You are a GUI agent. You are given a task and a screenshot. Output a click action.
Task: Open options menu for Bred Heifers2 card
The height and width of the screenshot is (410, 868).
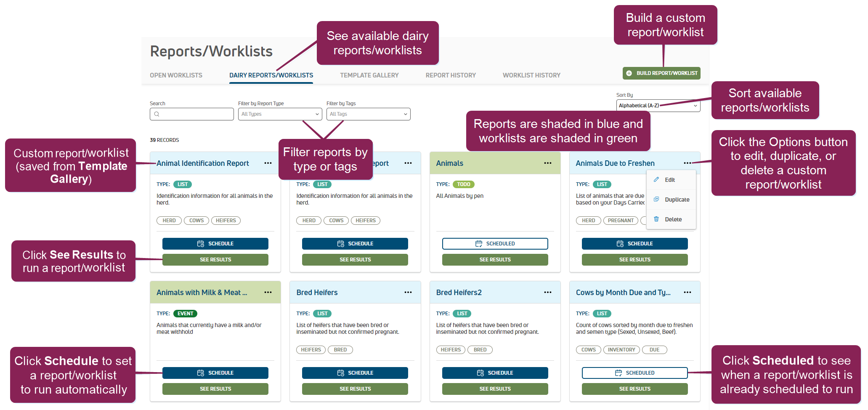point(547,293)
